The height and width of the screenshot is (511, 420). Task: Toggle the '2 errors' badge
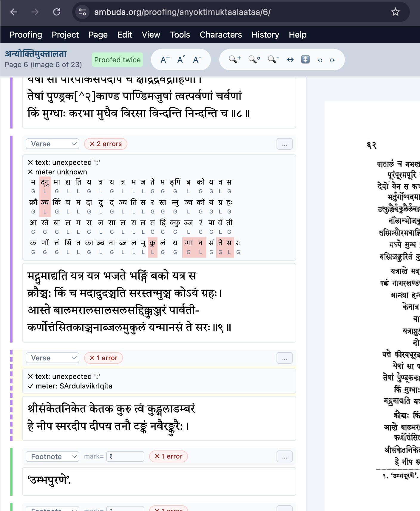(106, 144)
